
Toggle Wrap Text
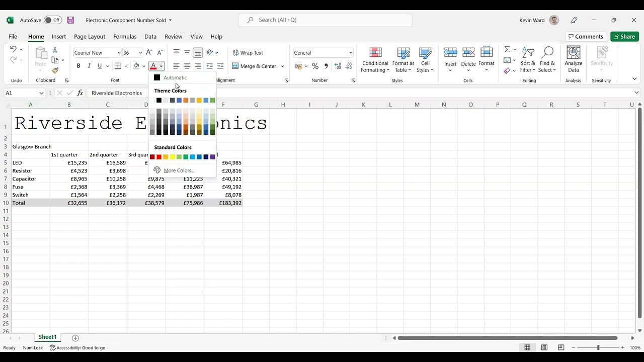[x=248, y=53]
